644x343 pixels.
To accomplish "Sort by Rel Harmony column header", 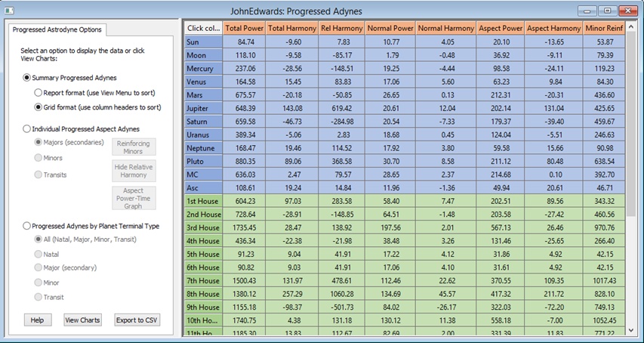I will click(x=341, y=28).
